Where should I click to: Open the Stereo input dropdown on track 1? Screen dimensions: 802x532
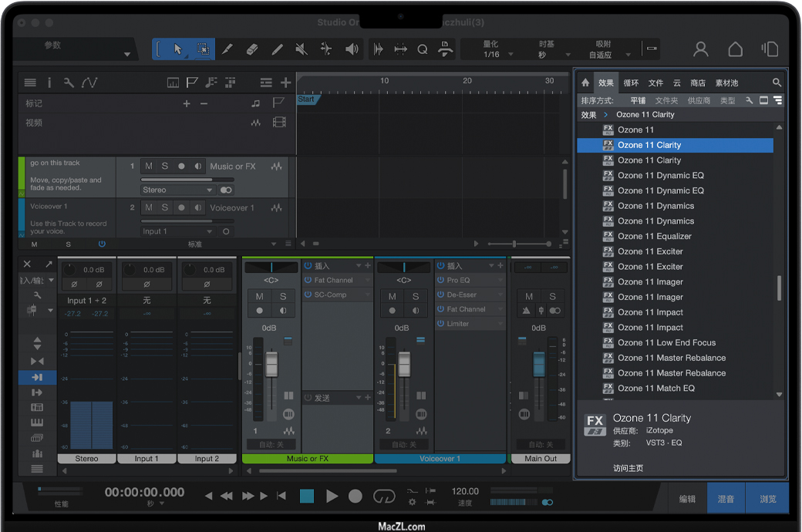click(177, 190)
